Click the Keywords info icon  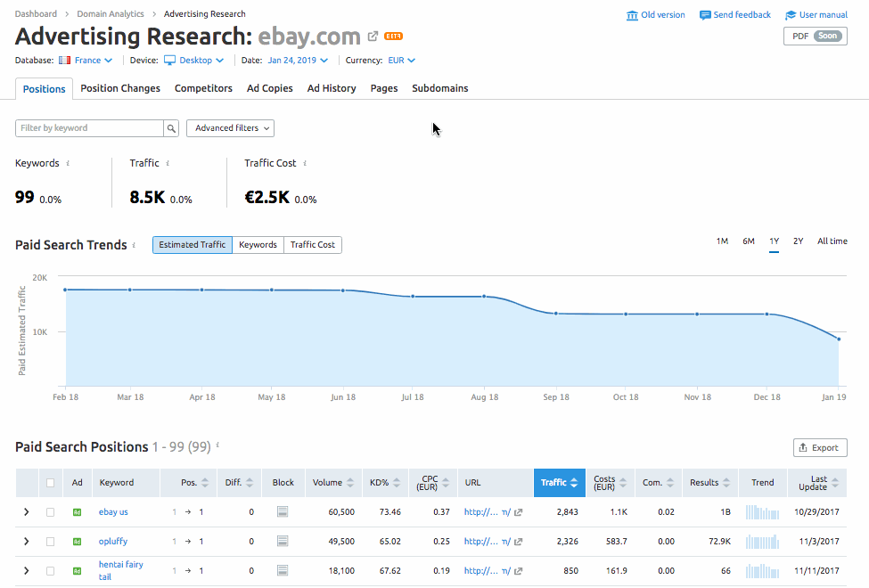point(68,164)
